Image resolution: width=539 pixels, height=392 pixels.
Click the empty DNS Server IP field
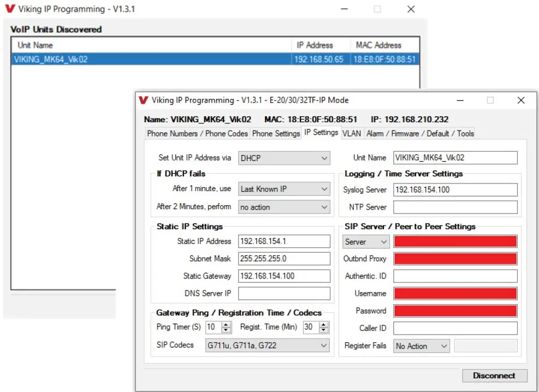284,293
